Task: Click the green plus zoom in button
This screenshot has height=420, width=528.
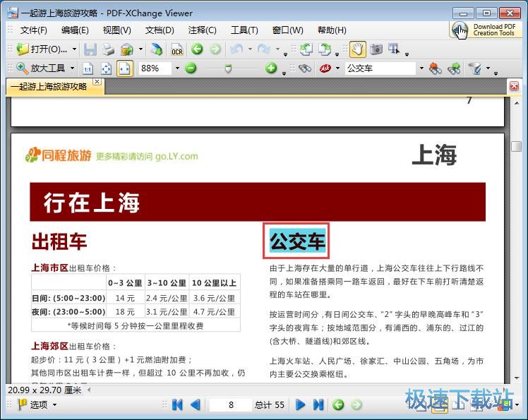Action: (271, 68)
